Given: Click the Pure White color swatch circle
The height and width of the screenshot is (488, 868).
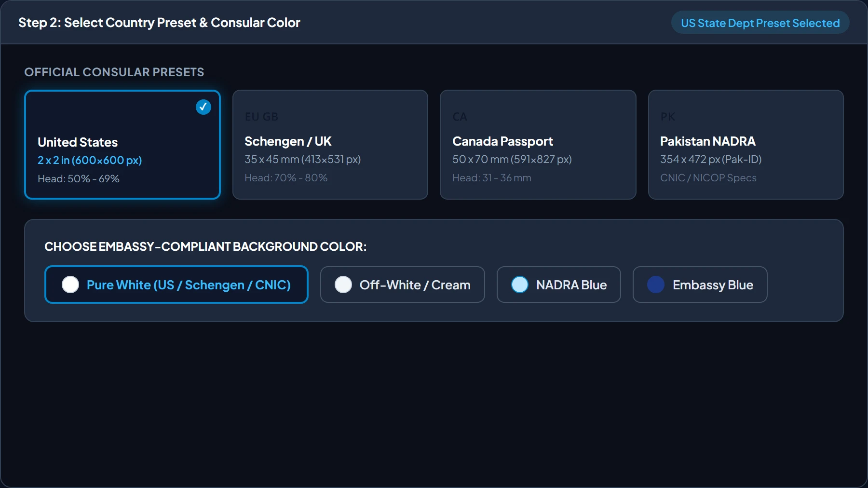Looking at the screenshot, I should [70, 285].
